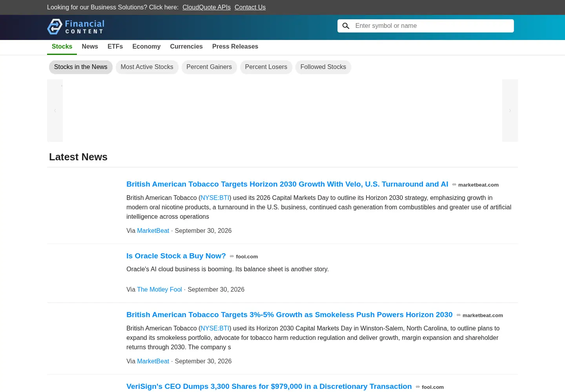Show Percent Gainers list
The height and width of the screenshot is (392, 565).
[209, 67]
